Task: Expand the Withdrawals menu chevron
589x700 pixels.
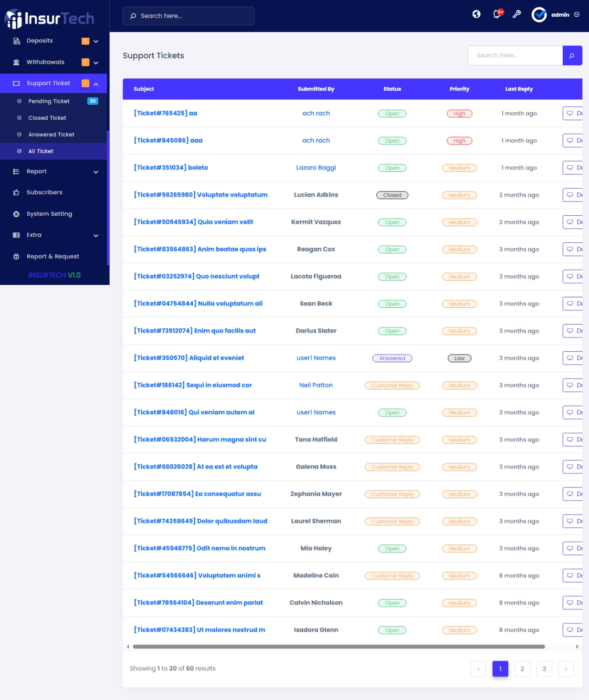Action: coord(96,63)
